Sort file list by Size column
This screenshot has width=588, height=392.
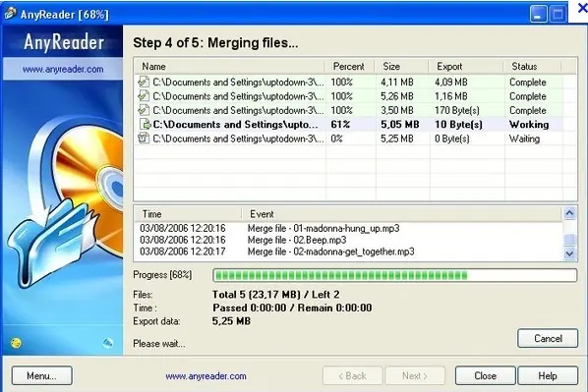point(401,67)
